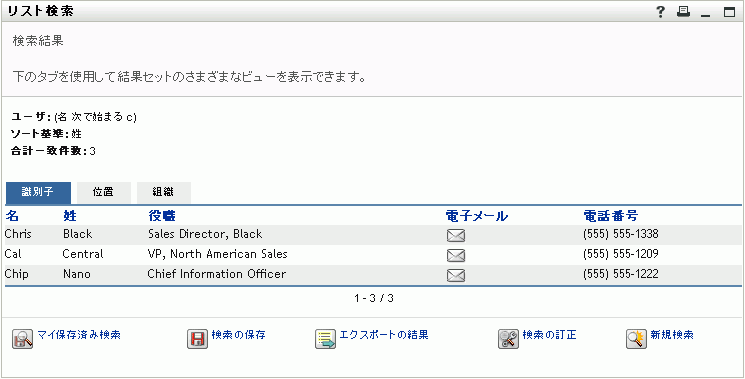
Task: Switch to the 位置 tab
Action: click(x=103, y=192)
